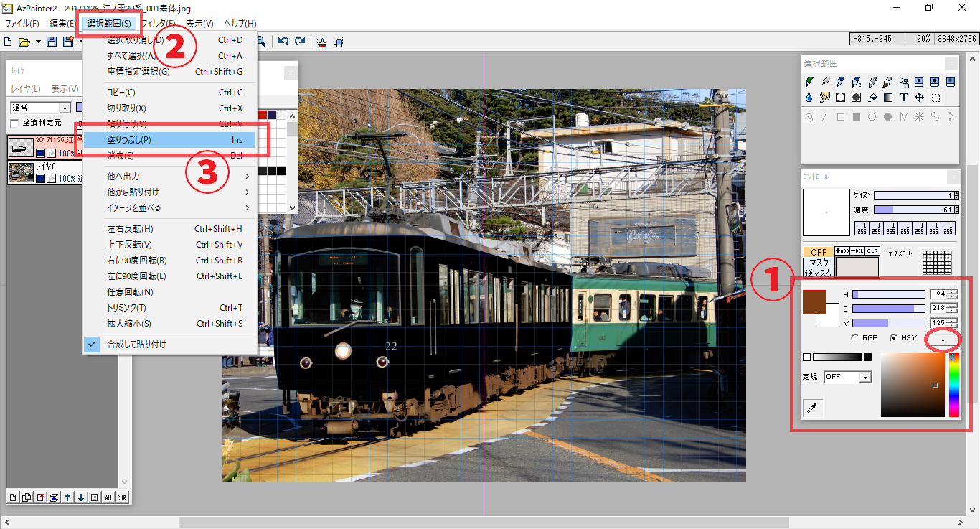Toggle visibility of レイヤ0 layer

click(x=41, y=178)
